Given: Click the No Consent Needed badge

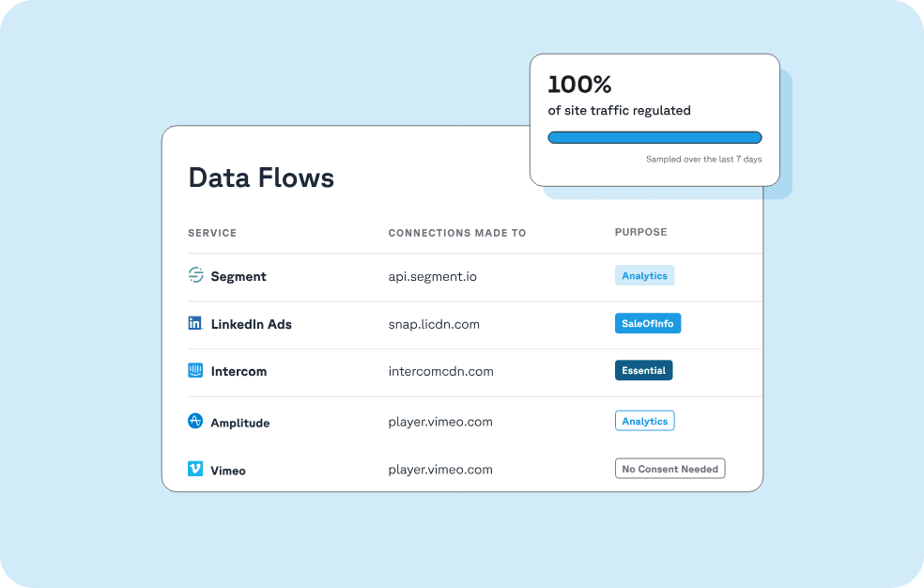Looking at the screenshot, I should point(670,468).
